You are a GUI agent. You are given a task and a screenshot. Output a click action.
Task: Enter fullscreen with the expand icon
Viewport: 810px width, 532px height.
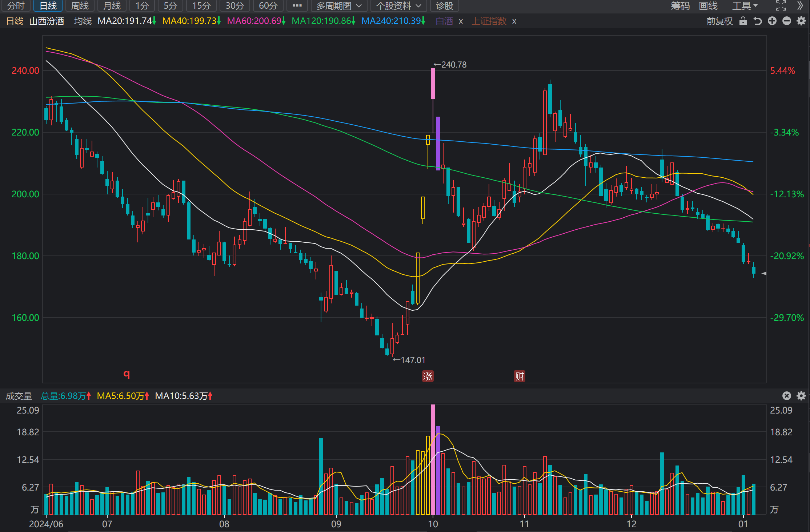point(781,6)
